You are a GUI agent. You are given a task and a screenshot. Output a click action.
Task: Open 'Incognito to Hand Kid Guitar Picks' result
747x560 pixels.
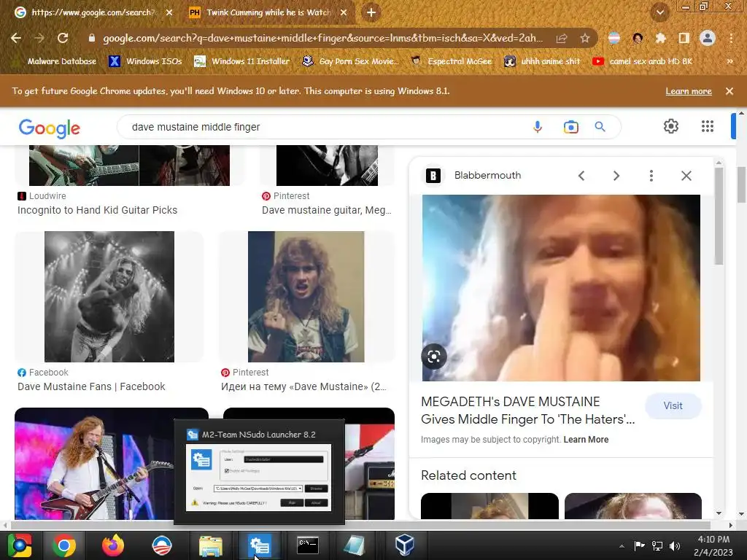pos(97,210)
